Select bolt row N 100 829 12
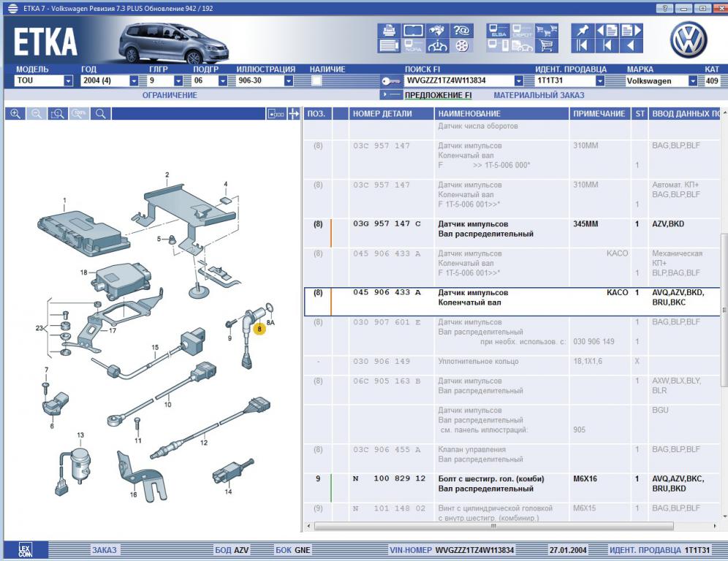728x561 pixels. click(512, 488)
